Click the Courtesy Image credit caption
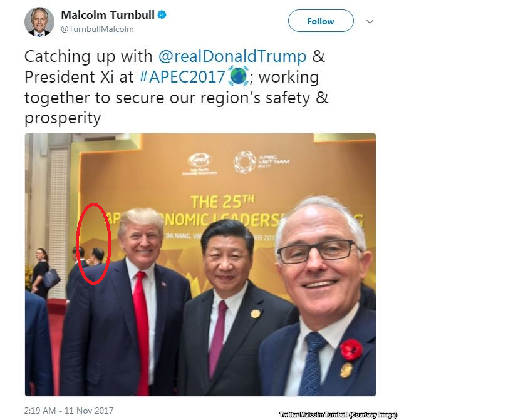The height and width of the screenshot is (420, 513). [x=338, y=415]
